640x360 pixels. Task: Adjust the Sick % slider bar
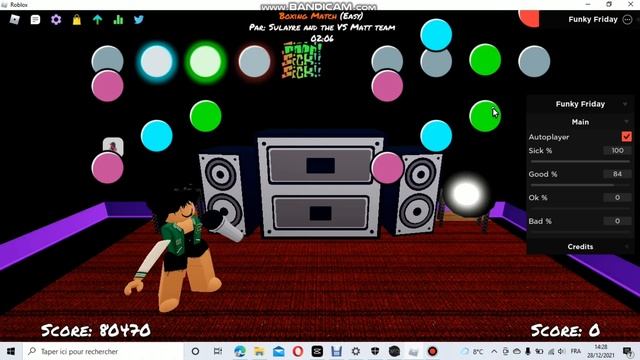[x=580, y=162]
